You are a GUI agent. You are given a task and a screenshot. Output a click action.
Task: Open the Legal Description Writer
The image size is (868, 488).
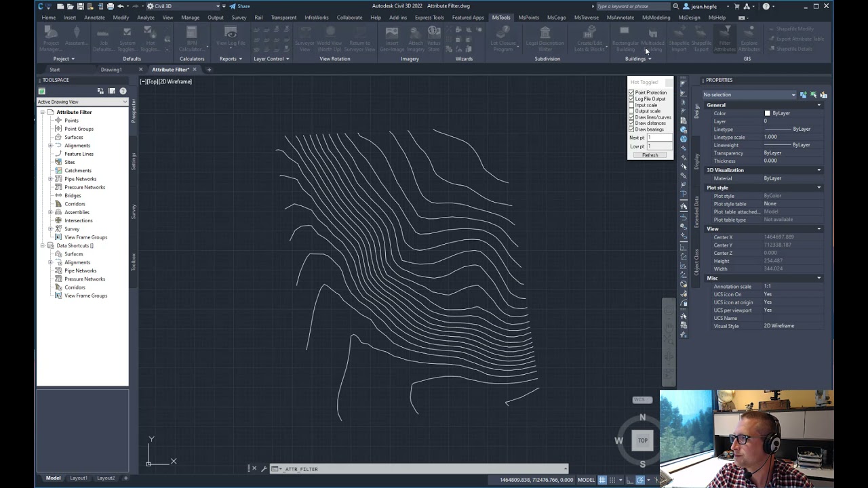coord(545,39)
